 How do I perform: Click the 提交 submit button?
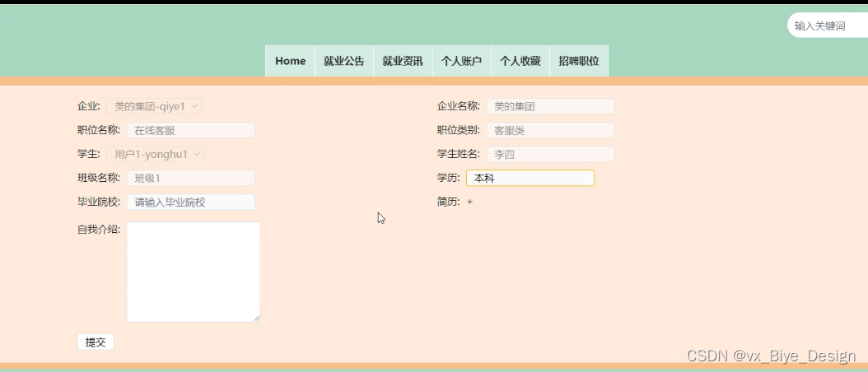pyautogui.click(x=96, y=342)
